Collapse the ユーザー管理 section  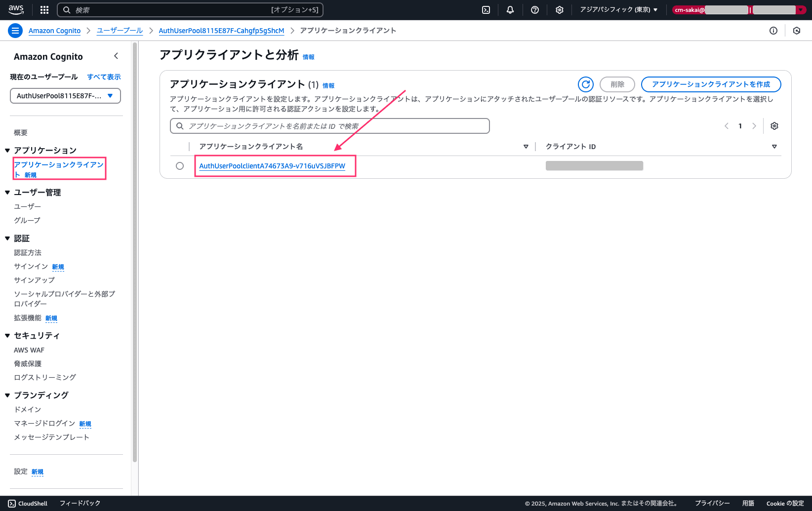pyautogui.click(x=7, y=193)
